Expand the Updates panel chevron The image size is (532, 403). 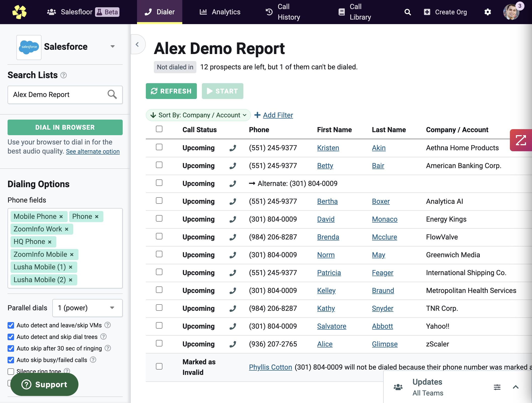point(516,387)
